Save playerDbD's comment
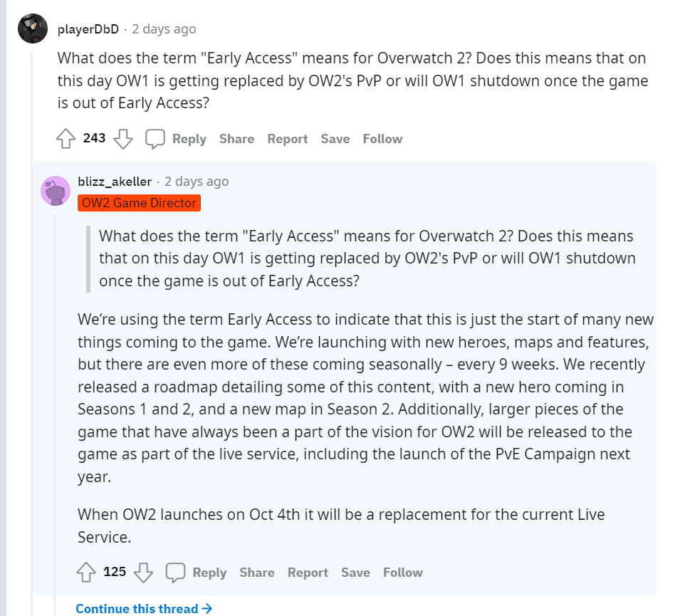The width and height of the screenshot is (685, 616). tap(335, 139)
